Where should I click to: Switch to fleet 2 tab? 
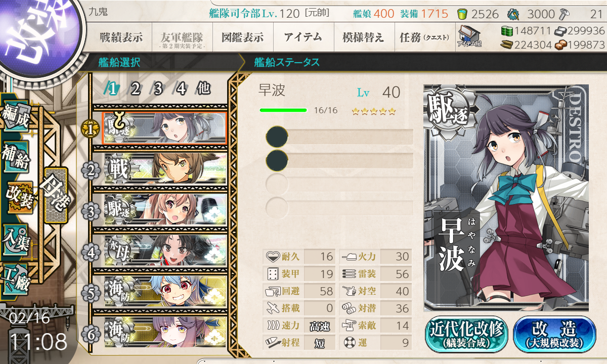tap(135, 89)
